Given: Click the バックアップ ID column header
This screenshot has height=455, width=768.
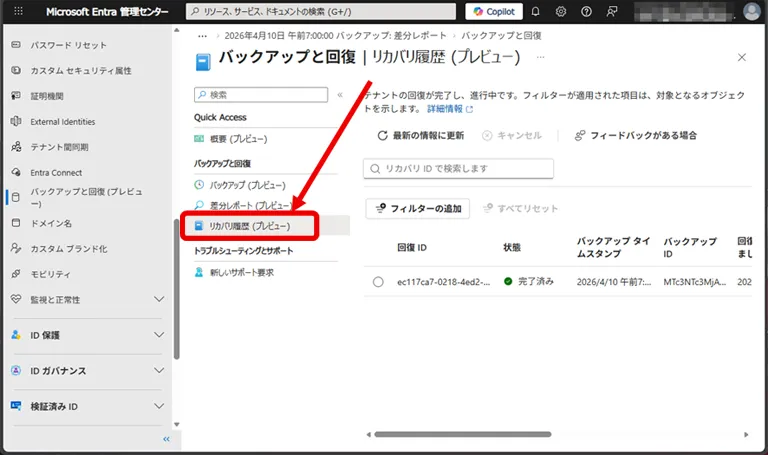Looking at the screenshot, I should [x=690, y=247].
